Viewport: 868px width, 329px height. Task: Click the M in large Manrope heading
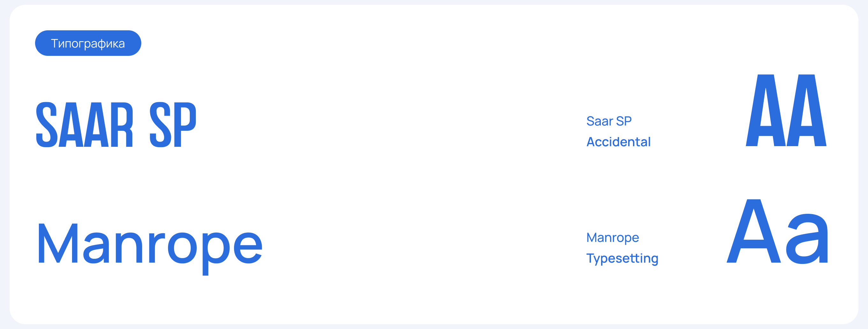point(58,243)
